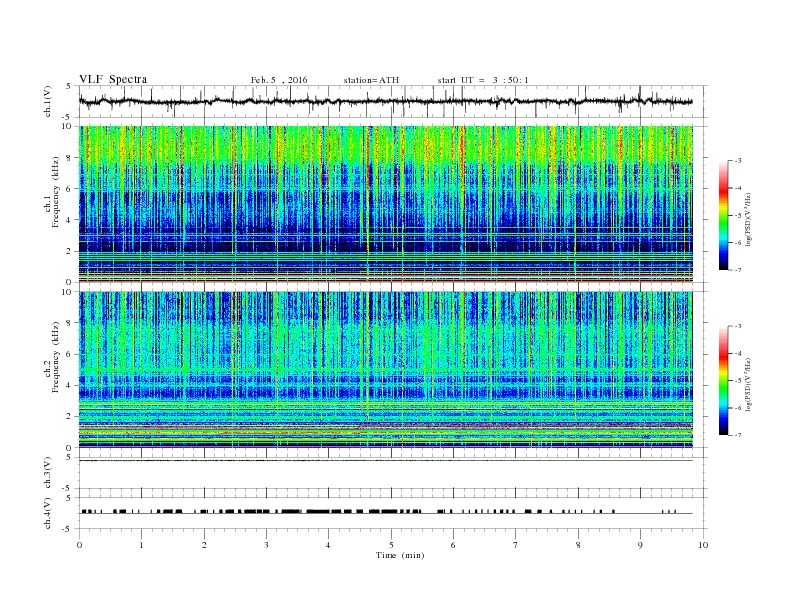Click the ch.1 frequency tick label "6"
The height and width of the screenshot is (612, 792).
[x=70, y=189]
